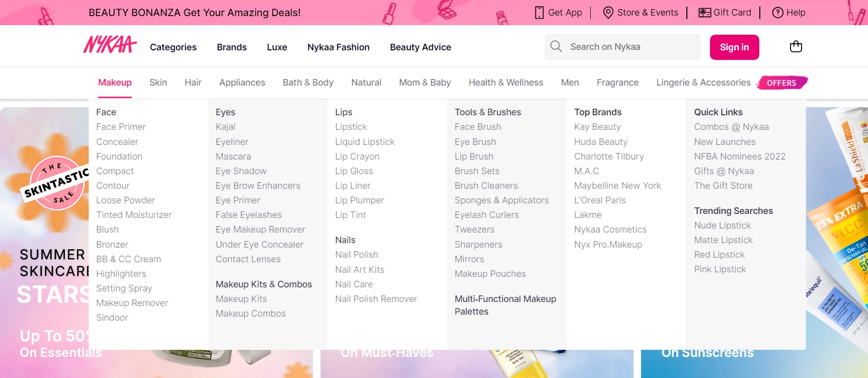Open the Liquid Lipstick link

[365, 142]
